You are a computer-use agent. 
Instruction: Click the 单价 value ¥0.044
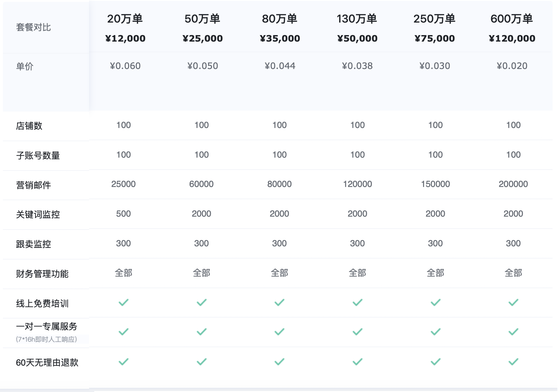[280, 66]
